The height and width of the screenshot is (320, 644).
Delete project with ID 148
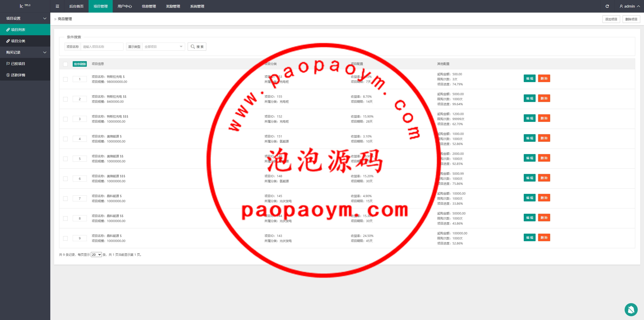pos(544,178)
